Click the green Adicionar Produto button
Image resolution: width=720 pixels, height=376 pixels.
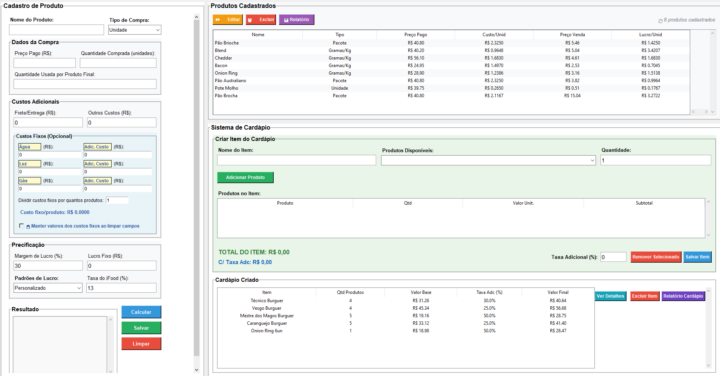tap(245, 177)
